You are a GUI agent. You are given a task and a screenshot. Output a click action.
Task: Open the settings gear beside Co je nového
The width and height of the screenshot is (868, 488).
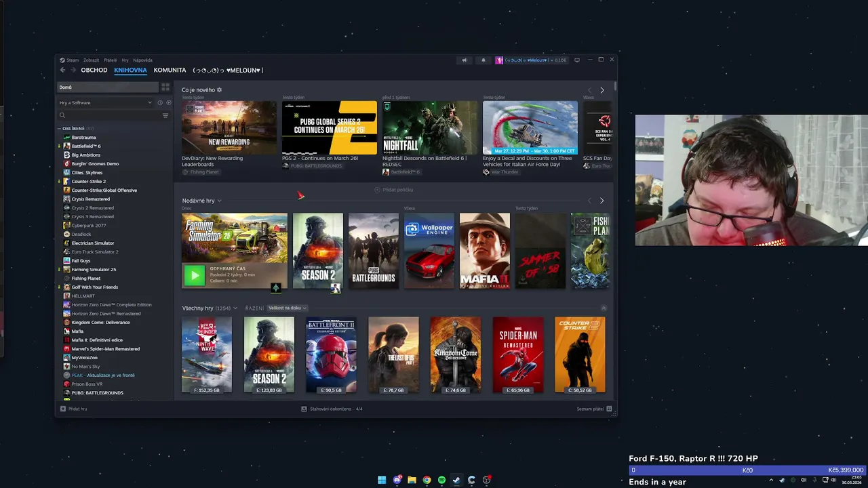pos(219,90)
